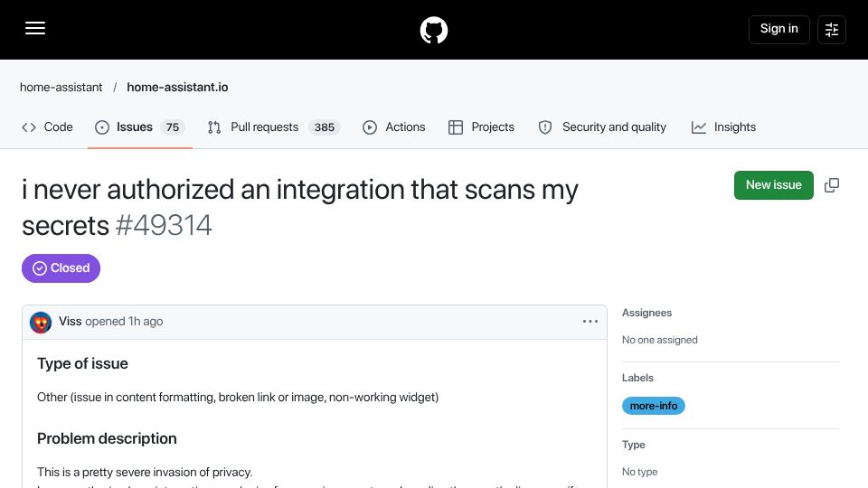Screen dimensions: 868x488
Task: Click the Pull requests count badge 385
Action: (325, 127)
